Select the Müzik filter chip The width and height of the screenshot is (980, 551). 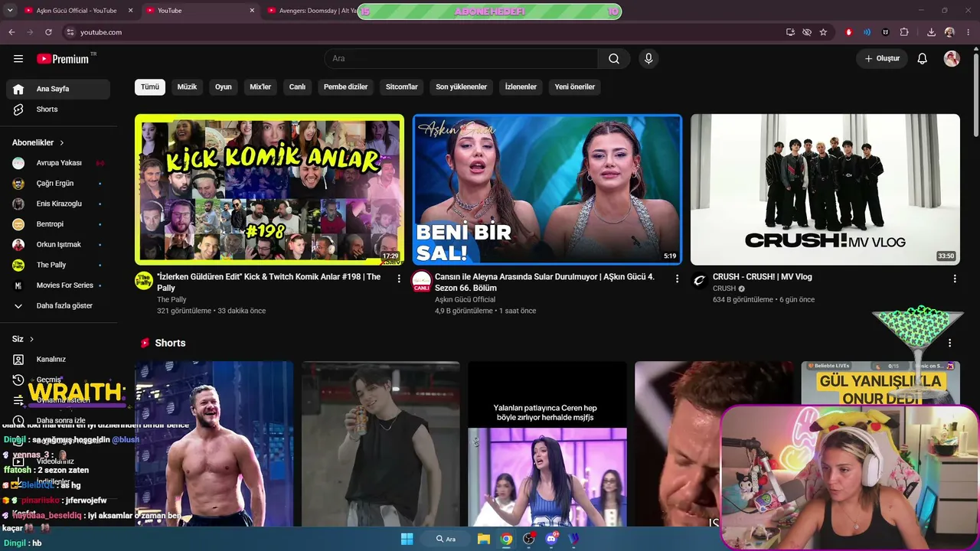(187, 87)
